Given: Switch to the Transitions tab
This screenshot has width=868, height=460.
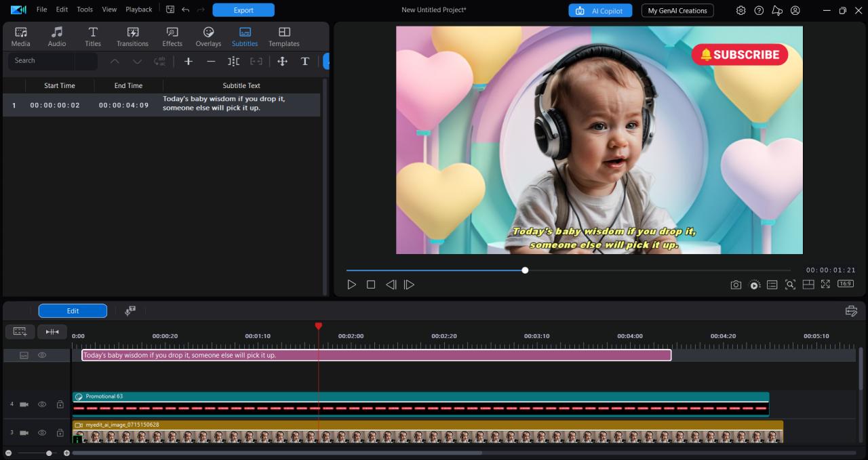Looking at the screenshot, I should 132,37.
